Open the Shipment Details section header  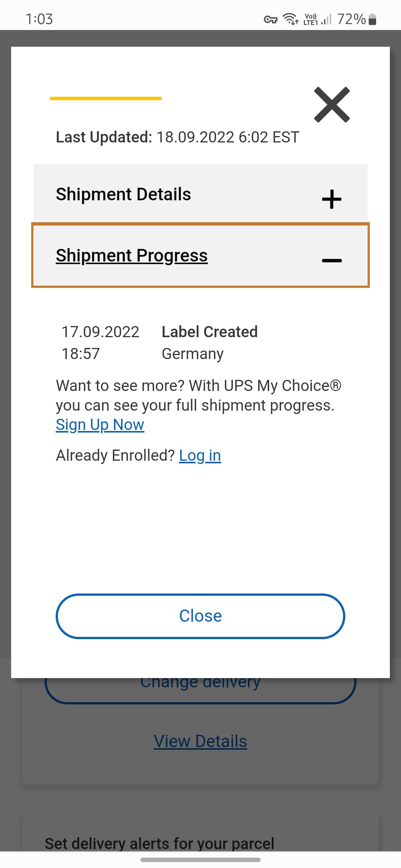pyautogui.click(x=200, y=194)
